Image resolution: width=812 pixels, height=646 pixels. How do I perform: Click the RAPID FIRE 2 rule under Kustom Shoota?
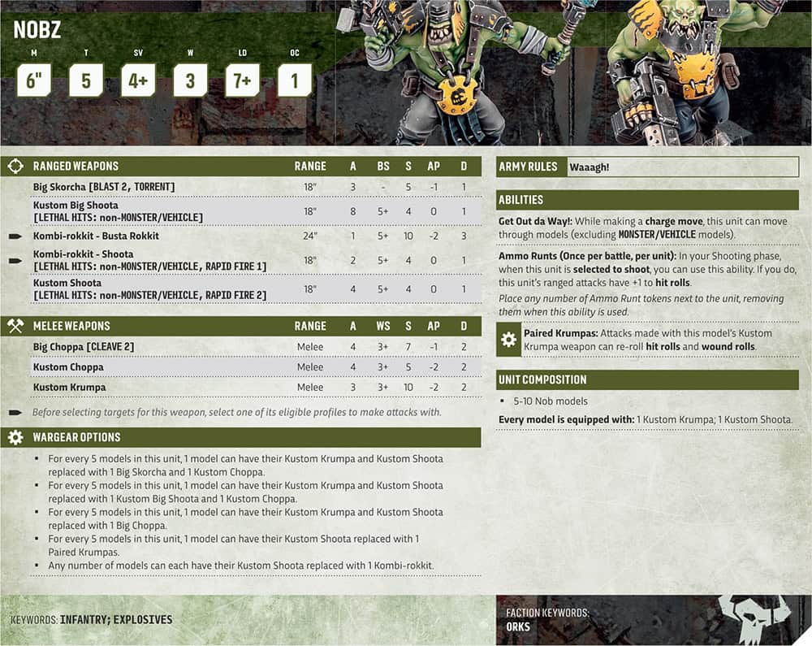click(235, 295)
